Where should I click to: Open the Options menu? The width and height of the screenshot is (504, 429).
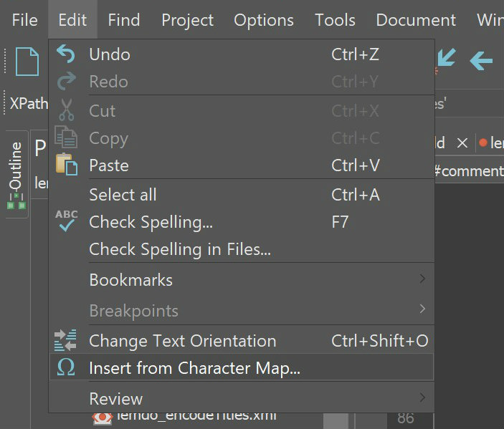264,20
